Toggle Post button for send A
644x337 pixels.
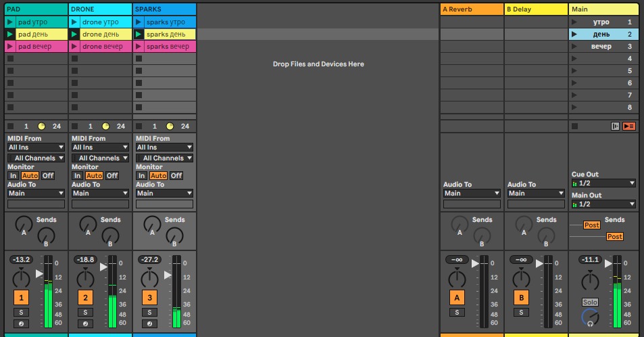coord(592,225)
